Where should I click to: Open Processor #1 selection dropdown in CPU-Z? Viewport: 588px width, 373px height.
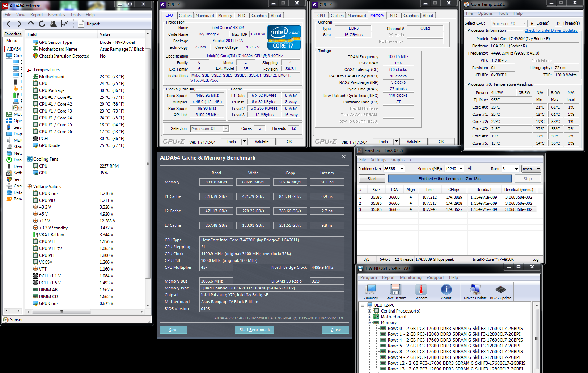[x=210, y=129]
